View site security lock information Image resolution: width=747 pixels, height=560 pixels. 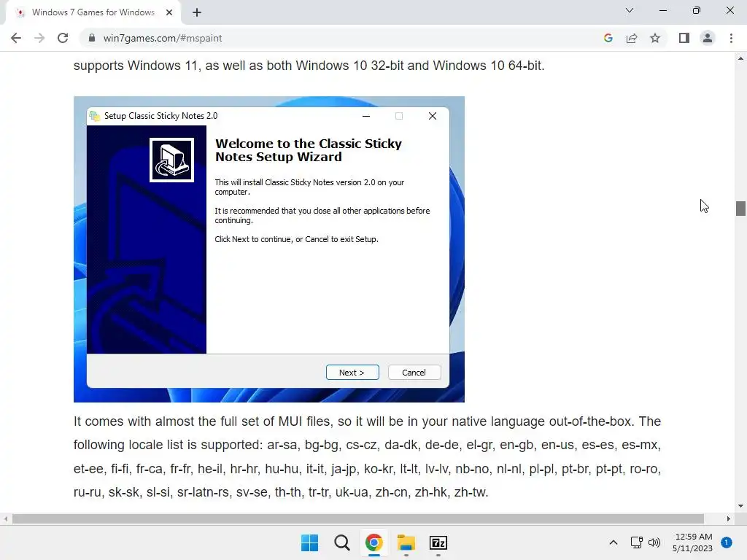click(x=92, y=38)
